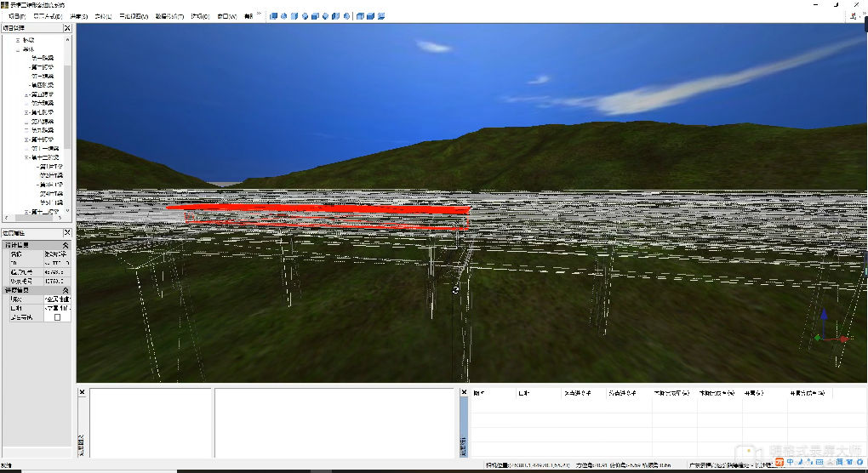Click second toolbar icon after the separator
Viewport: 868px width, 473px height.
click(x=371, y=16)
